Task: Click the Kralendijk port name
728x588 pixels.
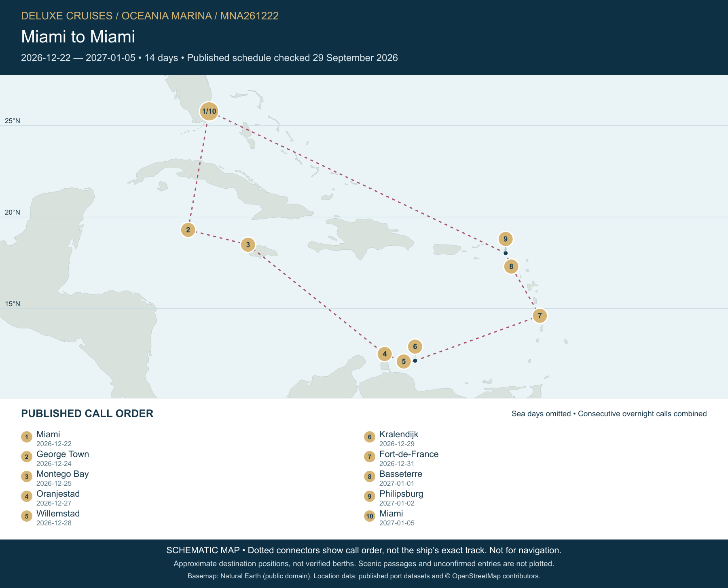Action: click(399, 434)
